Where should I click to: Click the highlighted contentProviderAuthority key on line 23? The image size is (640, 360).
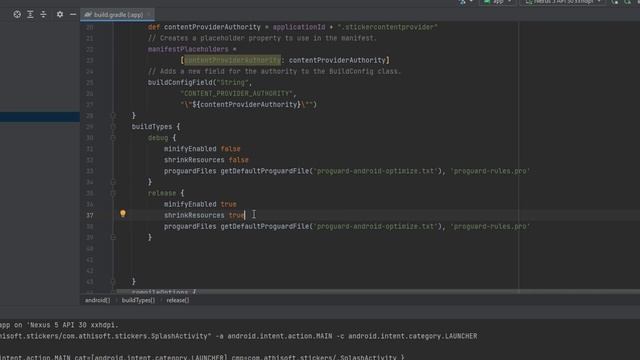(x=232, y=60)
